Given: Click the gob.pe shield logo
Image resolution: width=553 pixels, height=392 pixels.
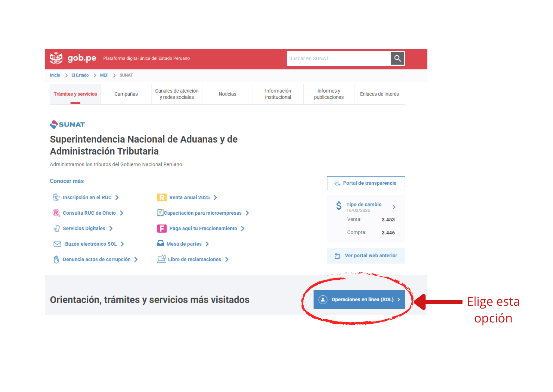Looking at the screenshot, I should (x=56, y=58).
